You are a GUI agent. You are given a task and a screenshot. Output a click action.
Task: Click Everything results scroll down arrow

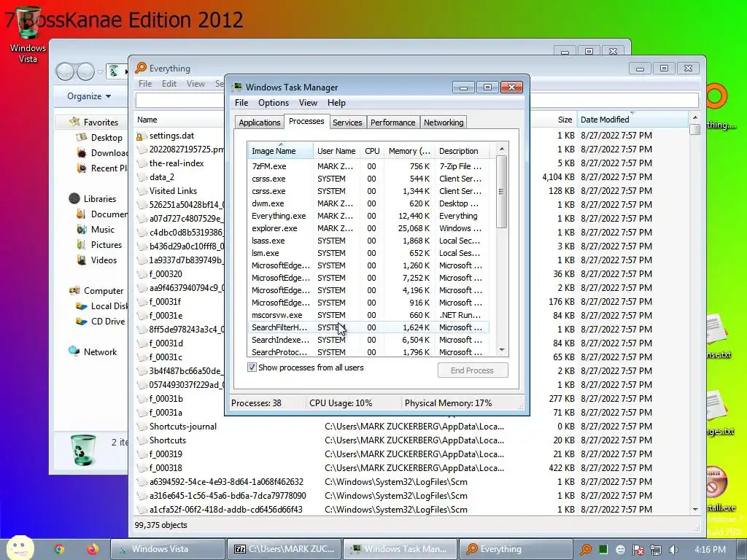click(695, 509)
